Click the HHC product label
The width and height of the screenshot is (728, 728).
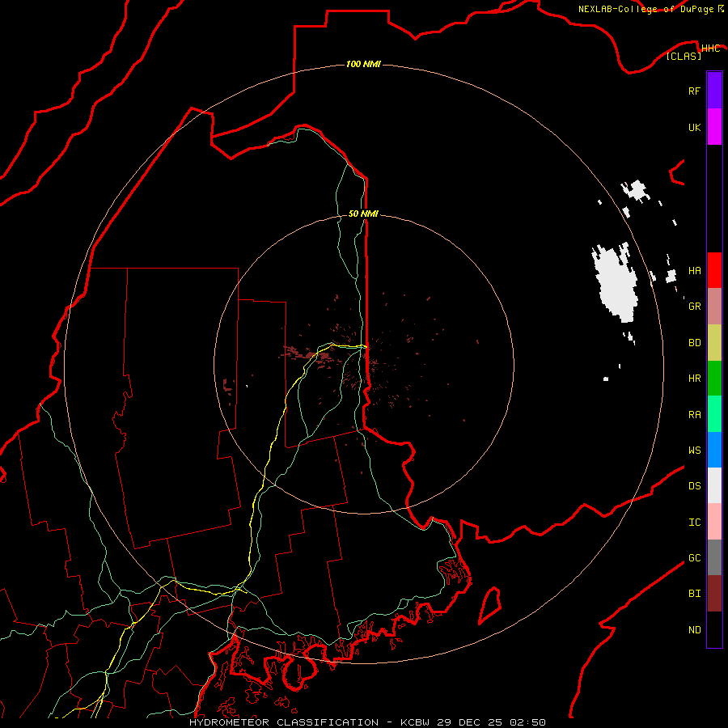[x=710, y=49]
